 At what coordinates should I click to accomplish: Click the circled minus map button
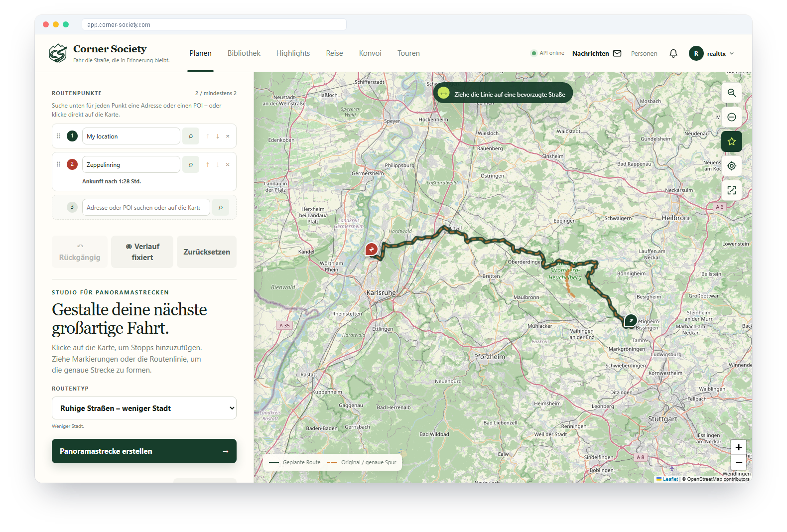732,117
